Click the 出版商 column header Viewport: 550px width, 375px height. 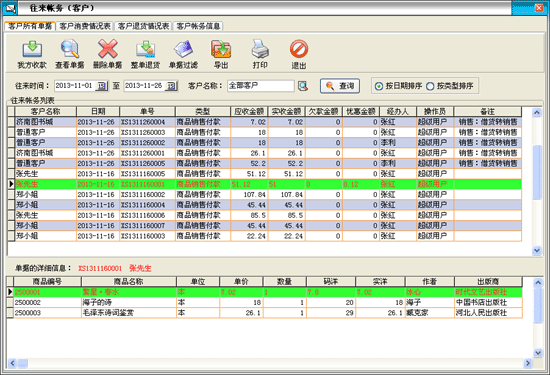488,281
